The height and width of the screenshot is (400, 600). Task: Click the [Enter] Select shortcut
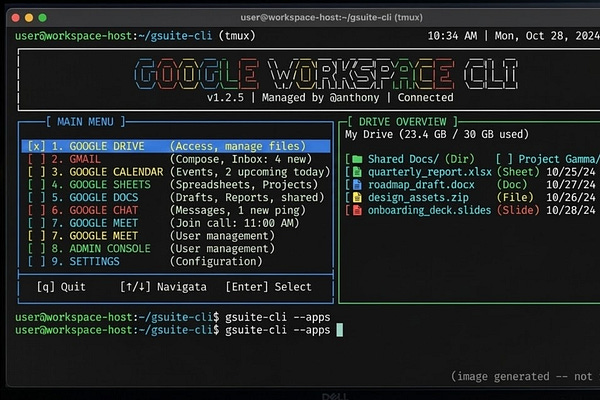click(x=269, y=287)
